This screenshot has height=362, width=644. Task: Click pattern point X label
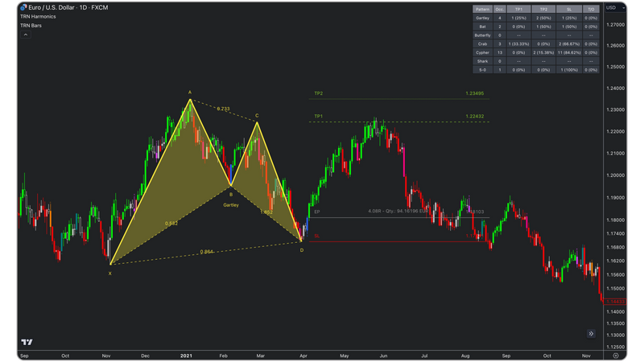point(110,274)
